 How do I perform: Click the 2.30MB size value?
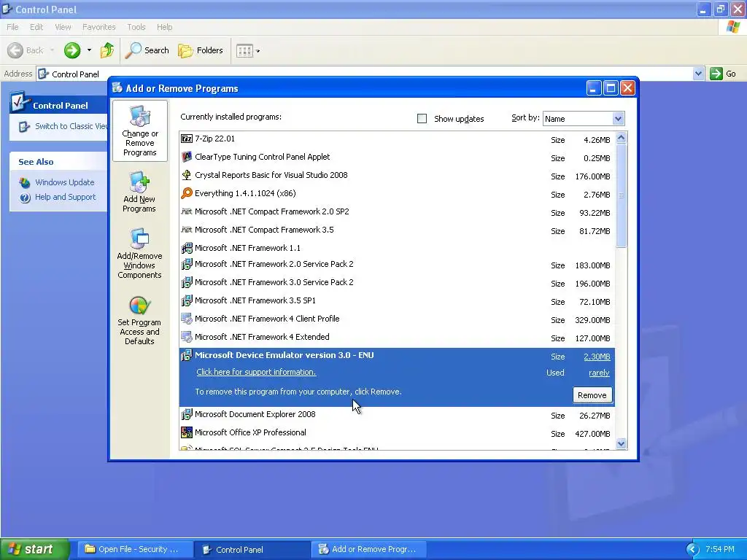[597, 357]
